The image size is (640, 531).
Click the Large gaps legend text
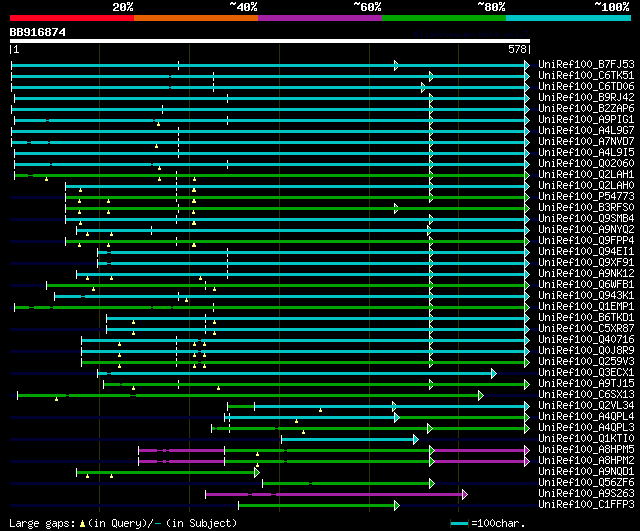pos(42,523)
